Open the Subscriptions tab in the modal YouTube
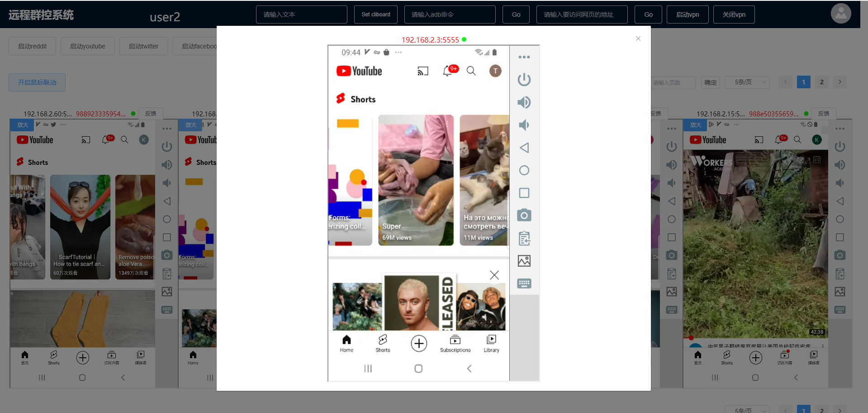The height and width of the screenshot is (413, 868). tap(455, 344)
